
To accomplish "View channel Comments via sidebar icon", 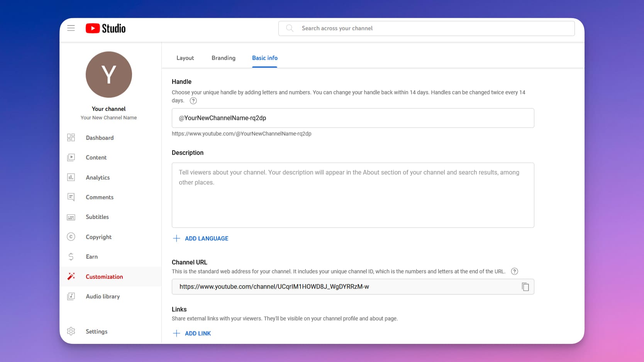I will coord(71,197).
